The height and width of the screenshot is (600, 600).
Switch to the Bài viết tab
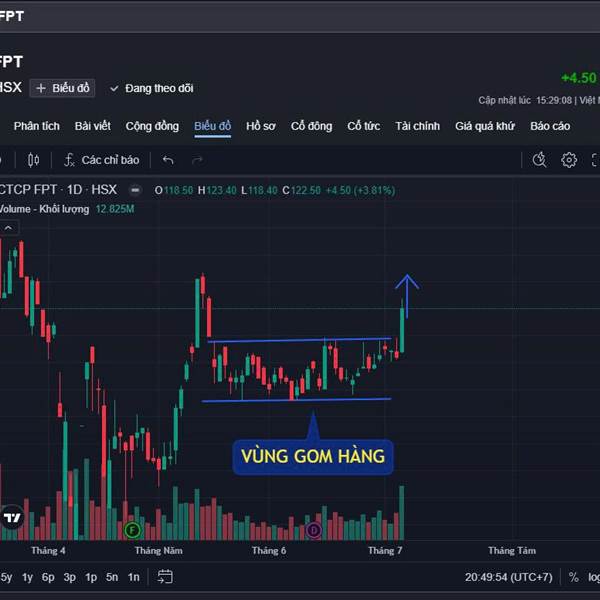click(93, 126)
